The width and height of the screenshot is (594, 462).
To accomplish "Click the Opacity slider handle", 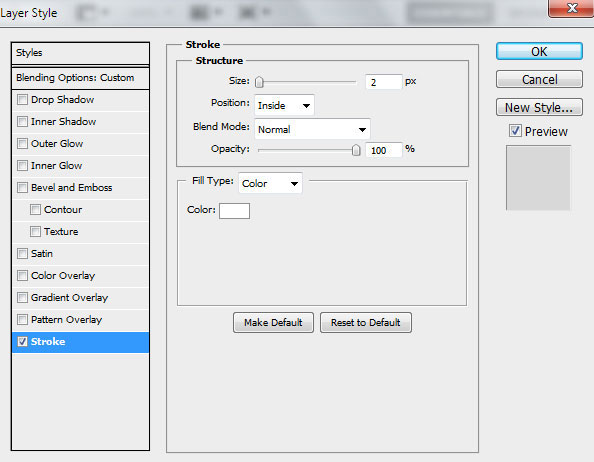I will point(356,150).
